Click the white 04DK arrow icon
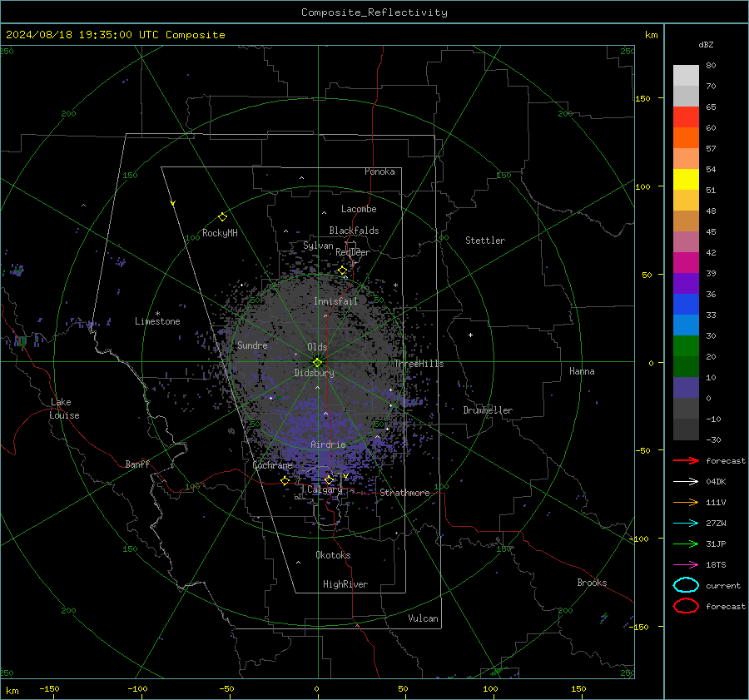Image resolution: width=749 pixels, height=700 pixels. pos(686,481)
